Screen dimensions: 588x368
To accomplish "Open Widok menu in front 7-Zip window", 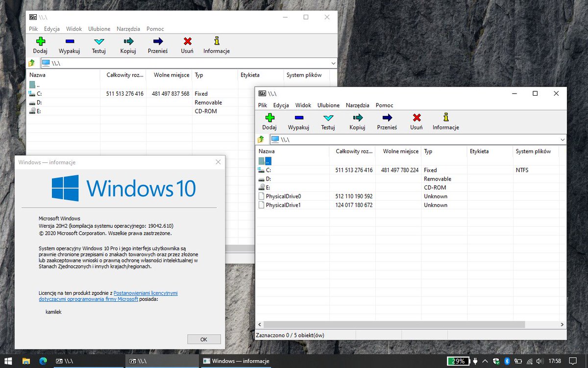I will tap(303, 105).
